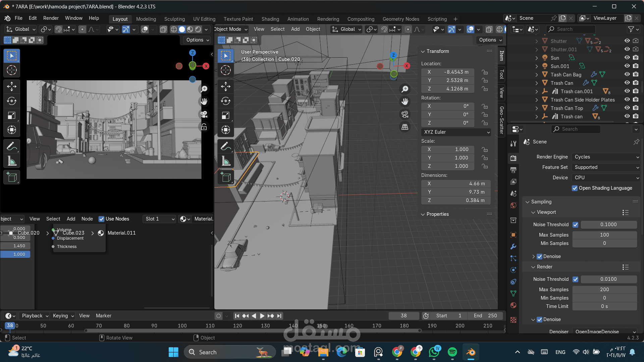
Task: Toggle camera view icon in right viewport
Action: point(405,115)
